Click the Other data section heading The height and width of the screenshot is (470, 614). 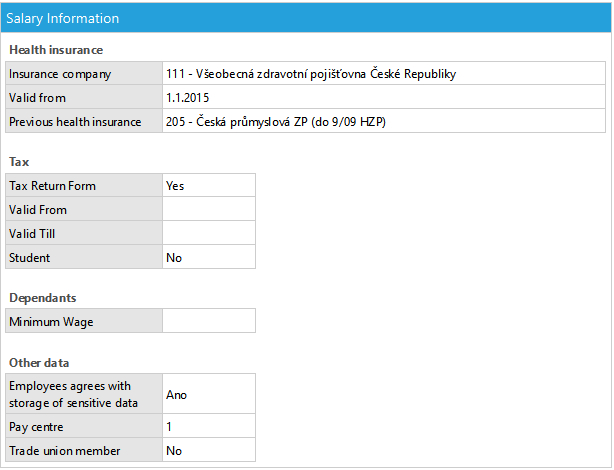[x=39, y=363]
